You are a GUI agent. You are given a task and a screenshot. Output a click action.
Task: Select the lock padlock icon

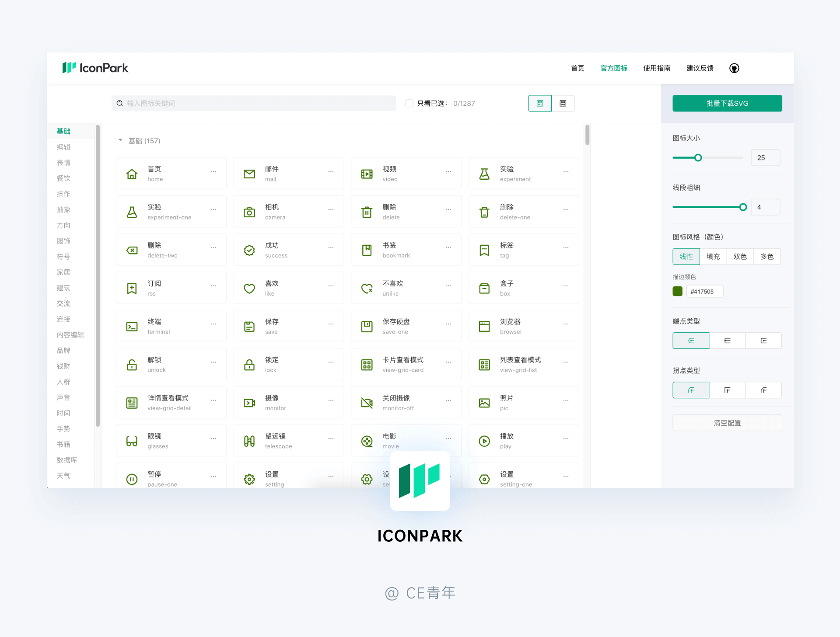tap(249, 365)
